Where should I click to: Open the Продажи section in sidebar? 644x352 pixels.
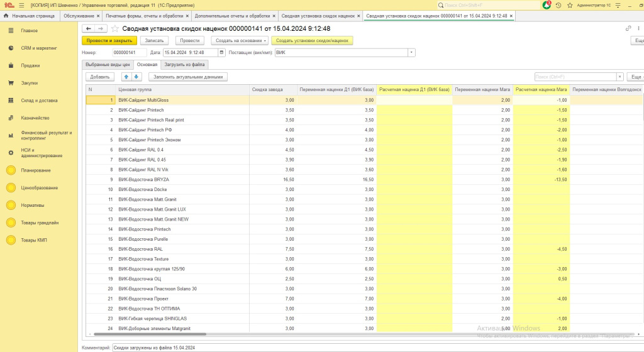pyautogui.click(x=30, y=65)
